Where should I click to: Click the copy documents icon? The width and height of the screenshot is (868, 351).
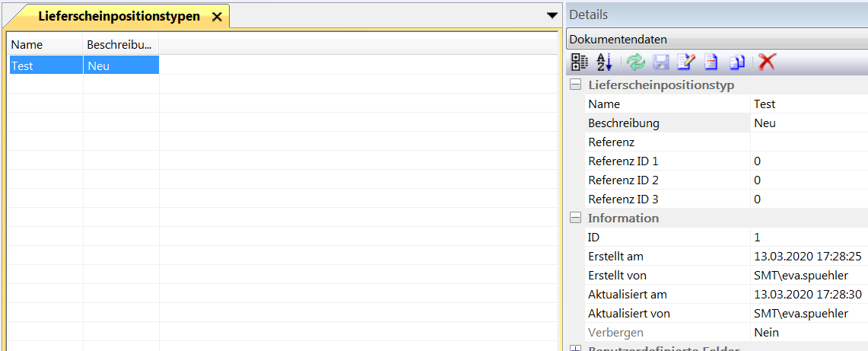point(737,63)
